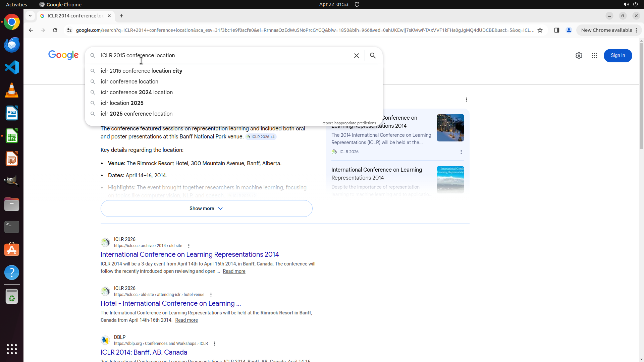This screenshot has height=362, width=644.
Task: Bookmark this page with star icon
Action: point(540,30)
